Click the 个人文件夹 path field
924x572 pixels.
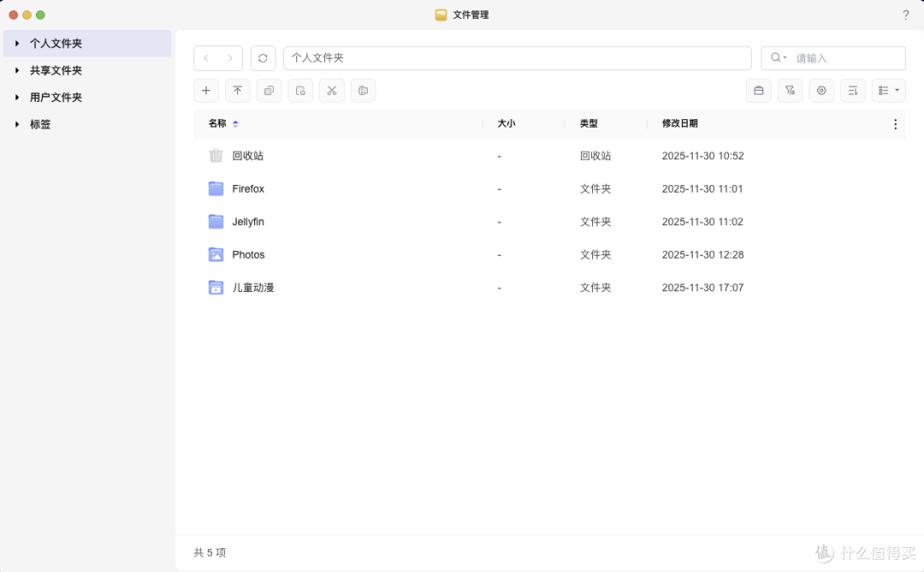(518, 58)
